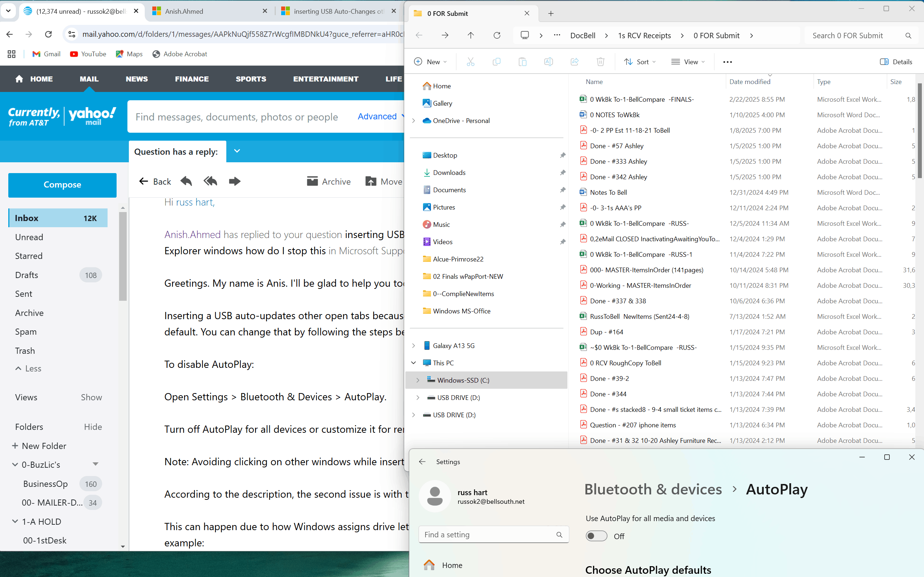Viewport: 924px width, 577px height.
Task: Click Show next to Views in mail sidebar
Action: pos(91,397)
